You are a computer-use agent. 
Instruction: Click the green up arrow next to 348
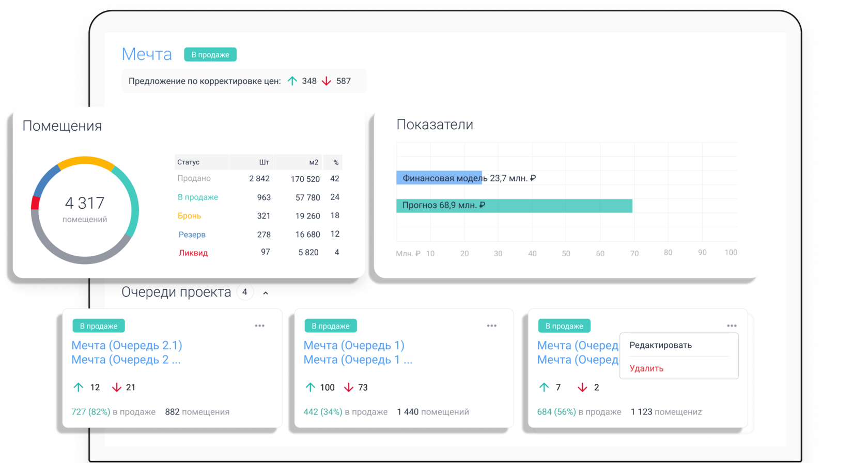(x=292, y=81)
